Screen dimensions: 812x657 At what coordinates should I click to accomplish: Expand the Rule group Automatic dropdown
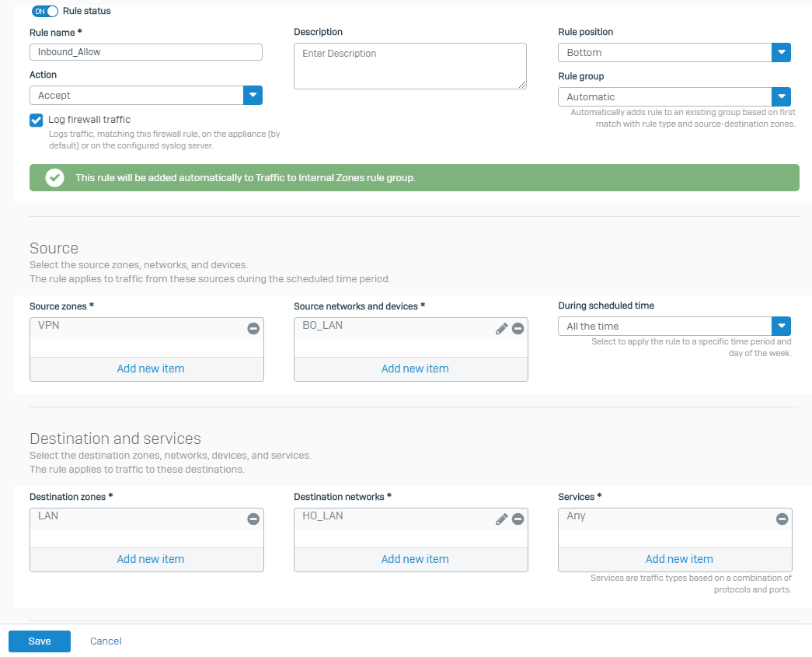click(x=781, y=97)
